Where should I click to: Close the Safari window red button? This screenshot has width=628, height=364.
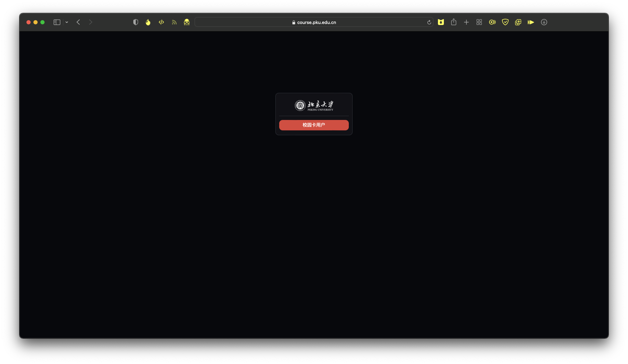click(29, 22)
